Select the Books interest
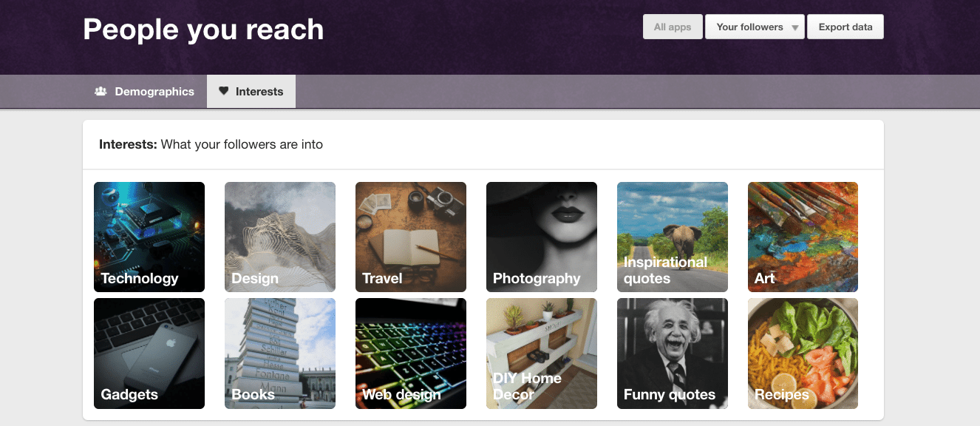The height and width of the screenshot is (426, 980). tap(279, 354)
